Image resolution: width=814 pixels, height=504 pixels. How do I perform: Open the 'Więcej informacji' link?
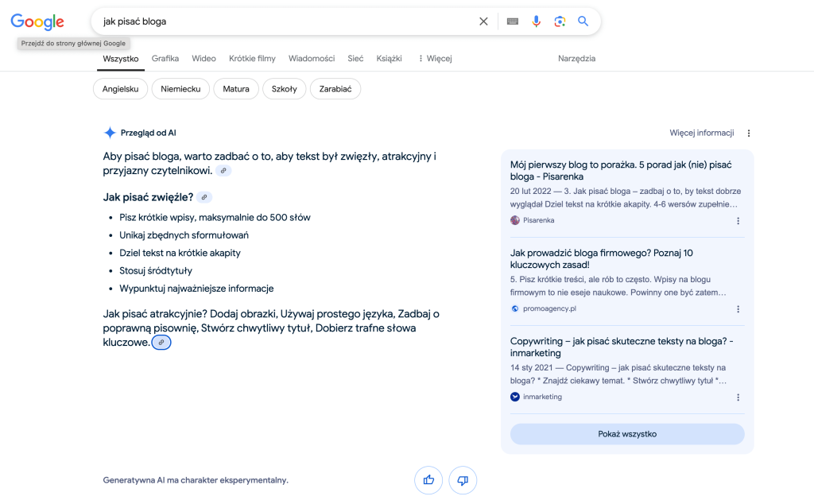(701, 133)
